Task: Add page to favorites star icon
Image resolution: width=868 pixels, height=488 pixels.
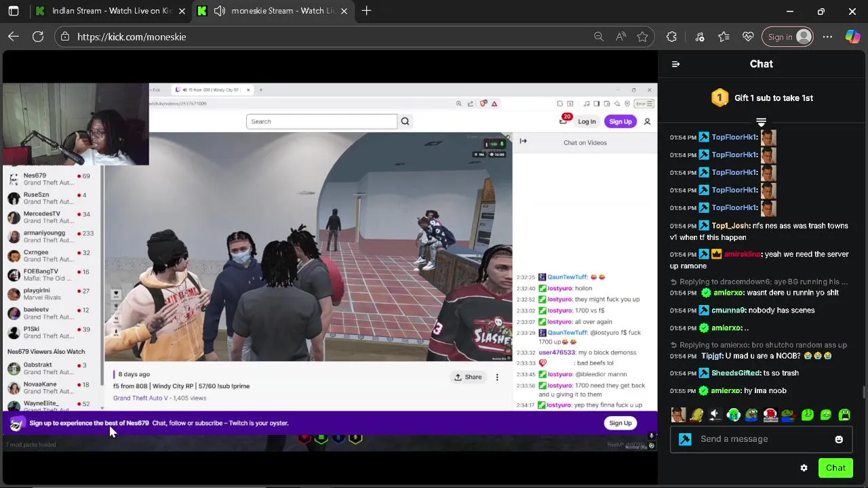Action: click(642, 37)
